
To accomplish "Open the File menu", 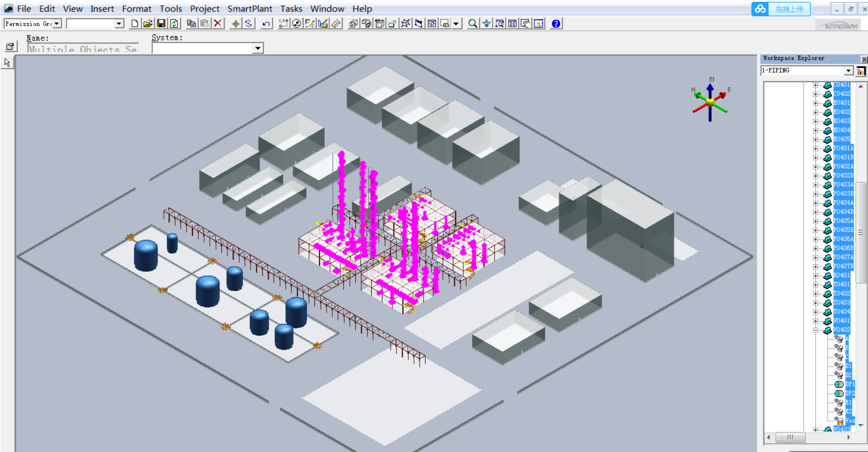I will coord(24,9).
